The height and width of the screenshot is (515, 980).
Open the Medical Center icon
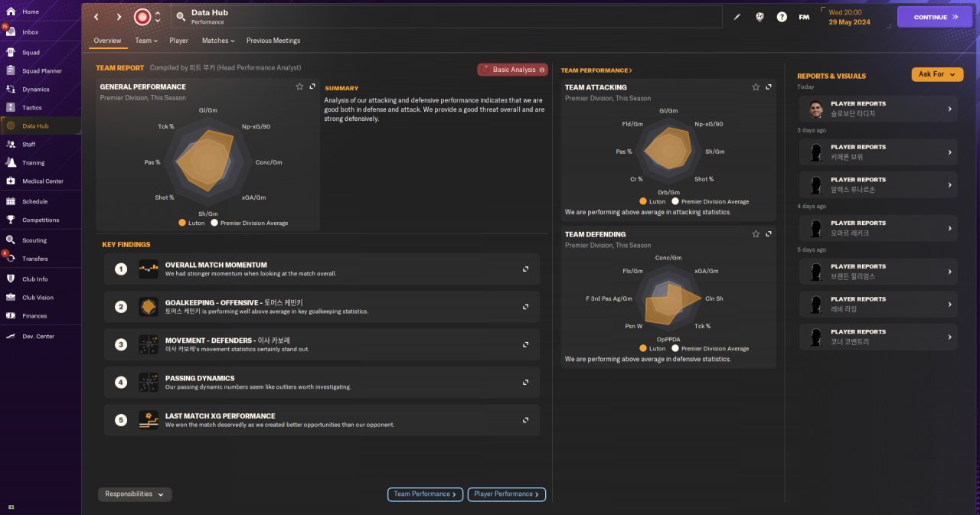tap(11, 181)
